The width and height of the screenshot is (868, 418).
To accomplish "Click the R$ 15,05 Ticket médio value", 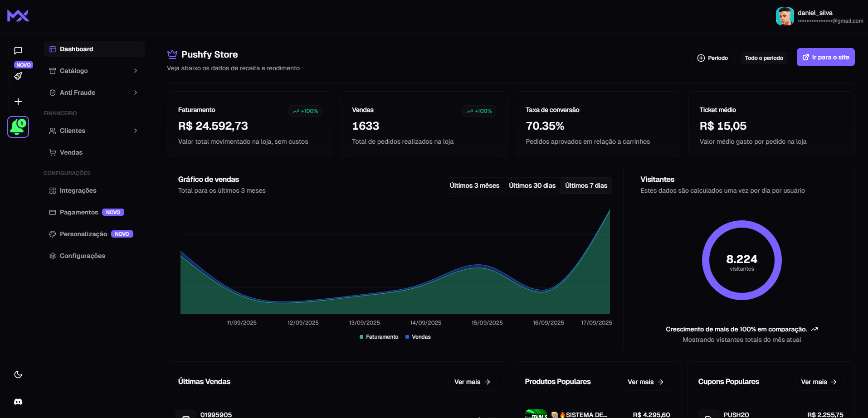I will (723, 126).
